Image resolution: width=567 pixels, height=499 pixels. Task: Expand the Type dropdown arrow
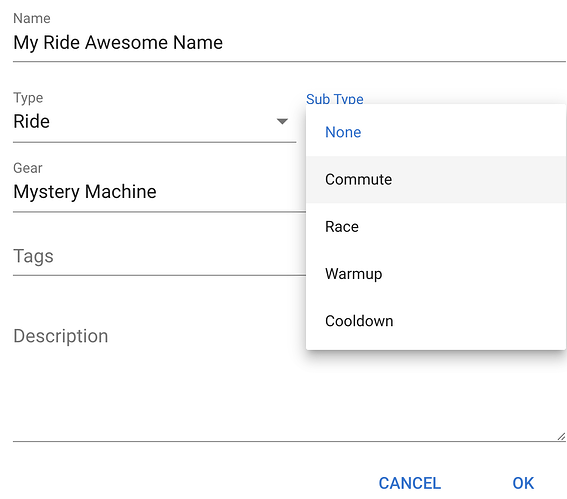(282, 121)
